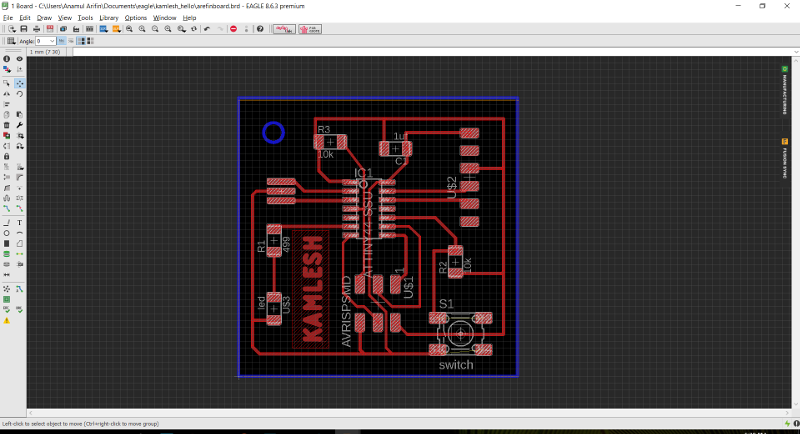This screenshot has width=800, height=434.
Task: Select the Ratsnest tool
Action: coord(7,289)
